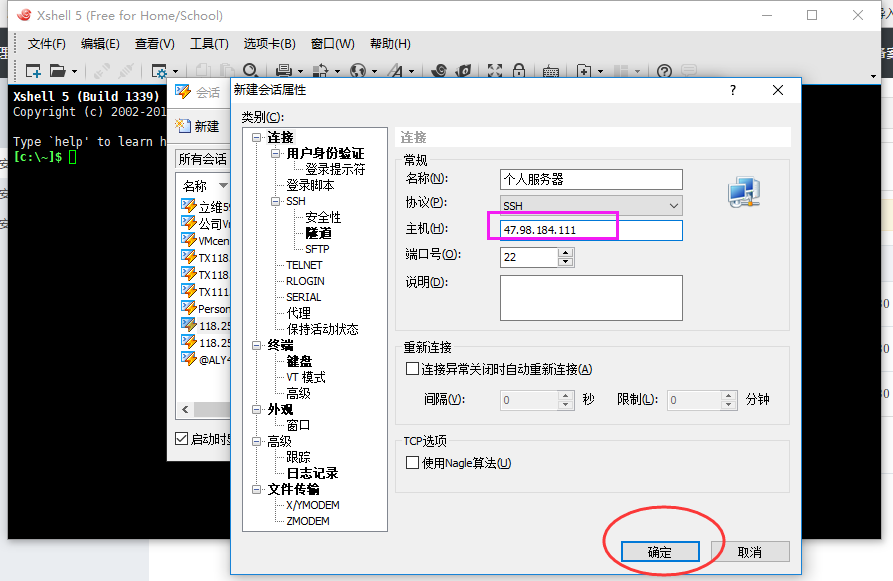Select the 公司V session in list
893x581 pixels.
tap(205, 223)
